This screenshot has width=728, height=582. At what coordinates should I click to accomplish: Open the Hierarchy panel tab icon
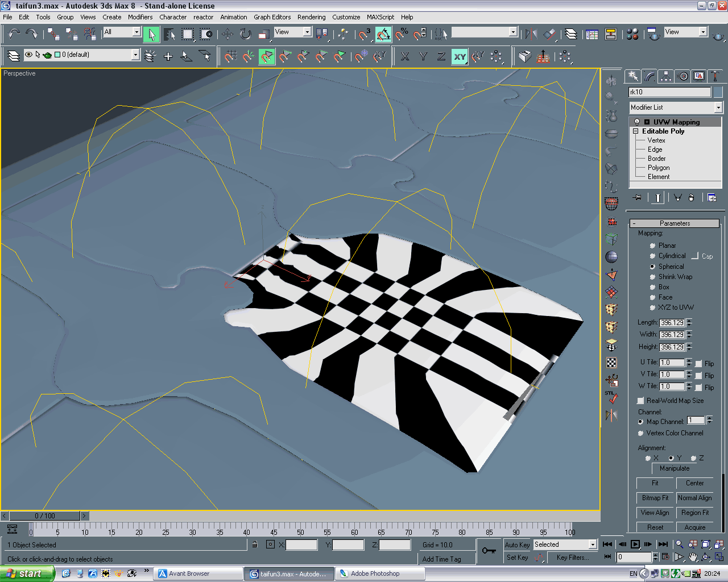coord(666,76)
